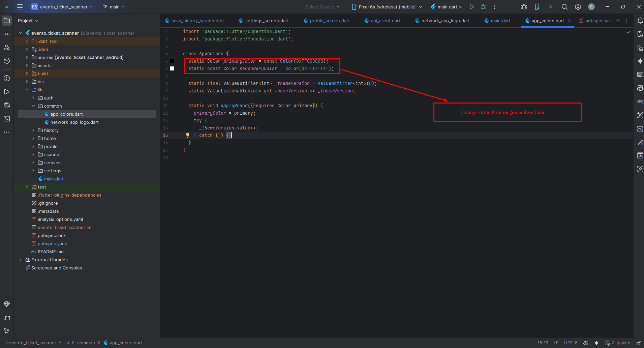Change the UTF-8 file encoding
The height and width of the screenshot is (348, 644).
coord(571,343)
